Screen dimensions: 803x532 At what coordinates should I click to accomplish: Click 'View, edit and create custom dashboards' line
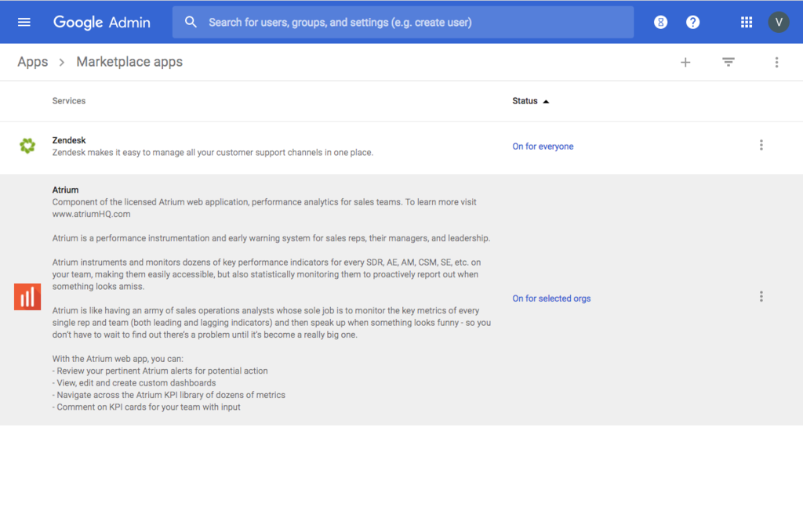(x=133, y=383)
